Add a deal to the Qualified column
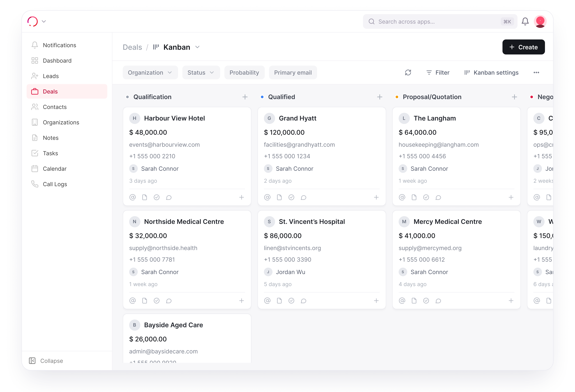The height and width of the screenshot is (392, 575). pos(380,97)
